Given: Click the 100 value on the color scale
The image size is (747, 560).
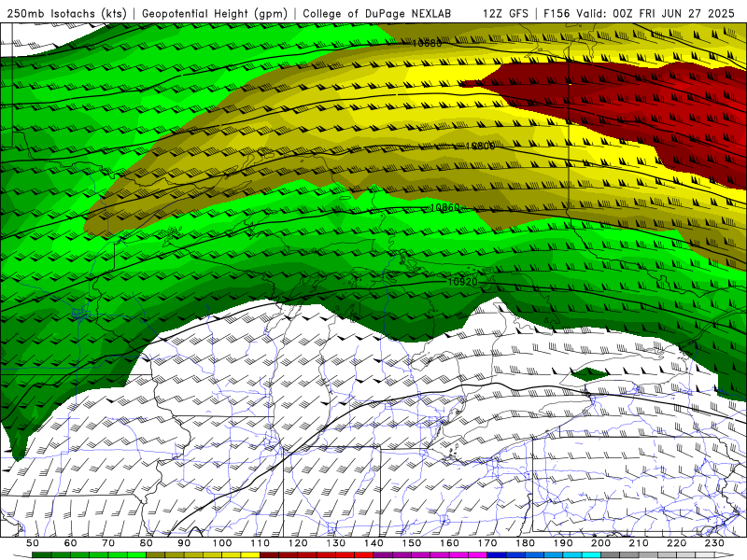Looking at the screenshot, I should pos(222,543).
